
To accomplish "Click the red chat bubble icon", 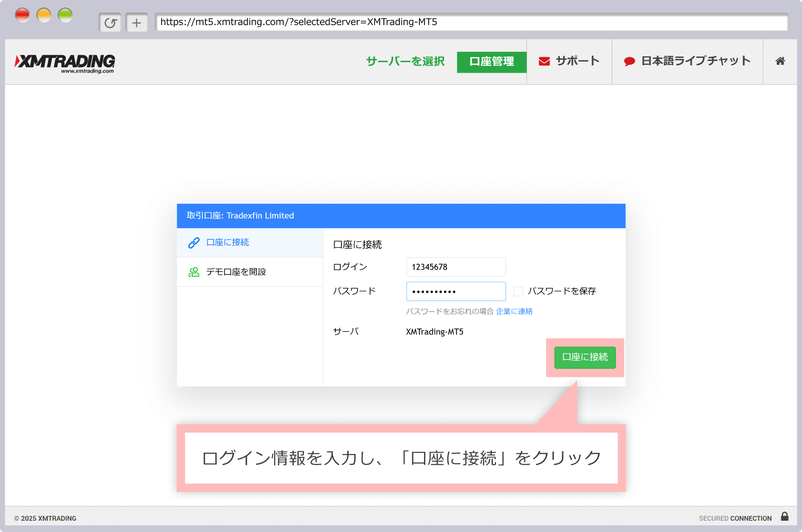I will tap(629, 62).
